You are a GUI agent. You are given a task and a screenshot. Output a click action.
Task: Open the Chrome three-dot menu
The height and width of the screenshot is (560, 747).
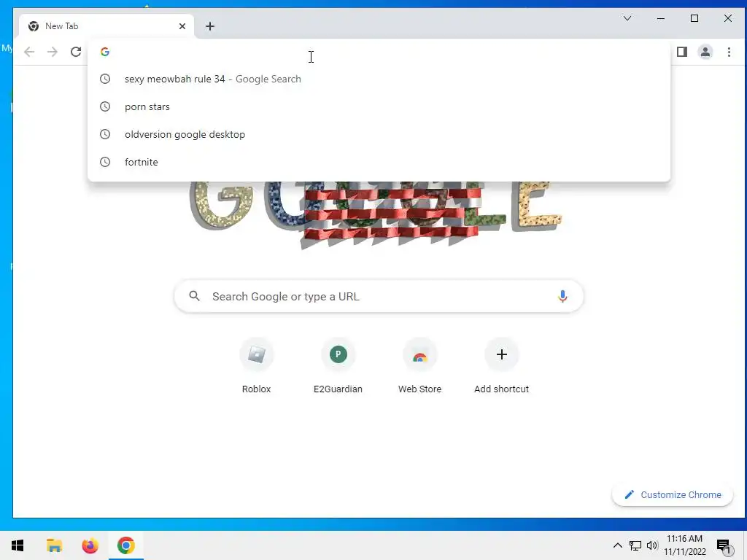[729, 52]
